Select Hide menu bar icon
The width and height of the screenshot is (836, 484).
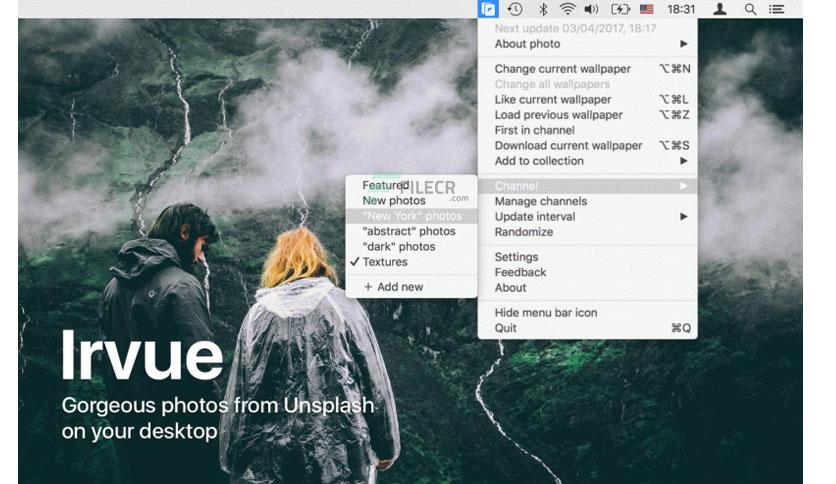point(588,313)
